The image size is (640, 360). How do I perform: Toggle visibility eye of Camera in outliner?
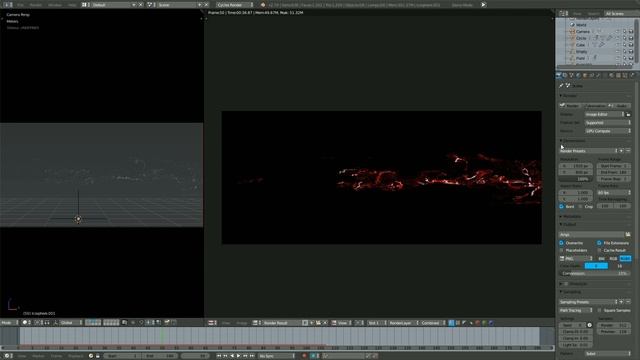coord(618,31)
